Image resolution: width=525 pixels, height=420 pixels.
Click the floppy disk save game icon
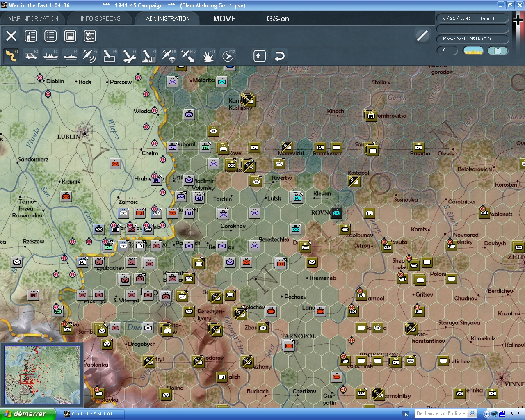pos(70,36)
